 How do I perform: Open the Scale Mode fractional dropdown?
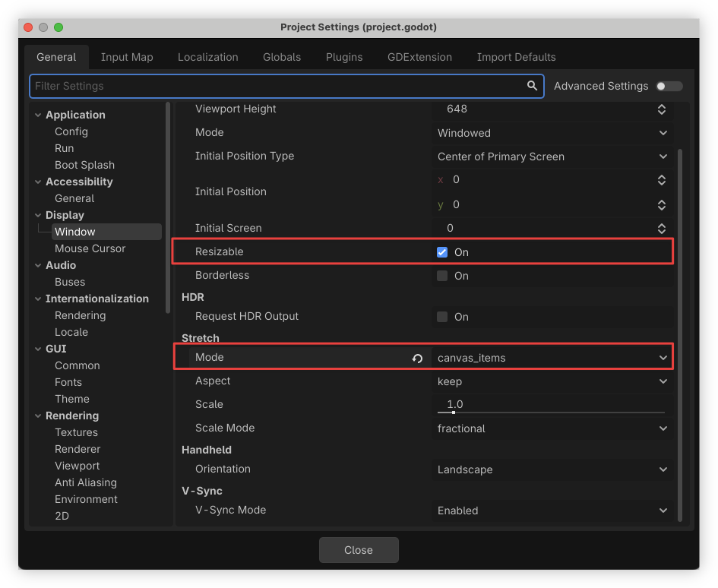click(x=552, y=428)
